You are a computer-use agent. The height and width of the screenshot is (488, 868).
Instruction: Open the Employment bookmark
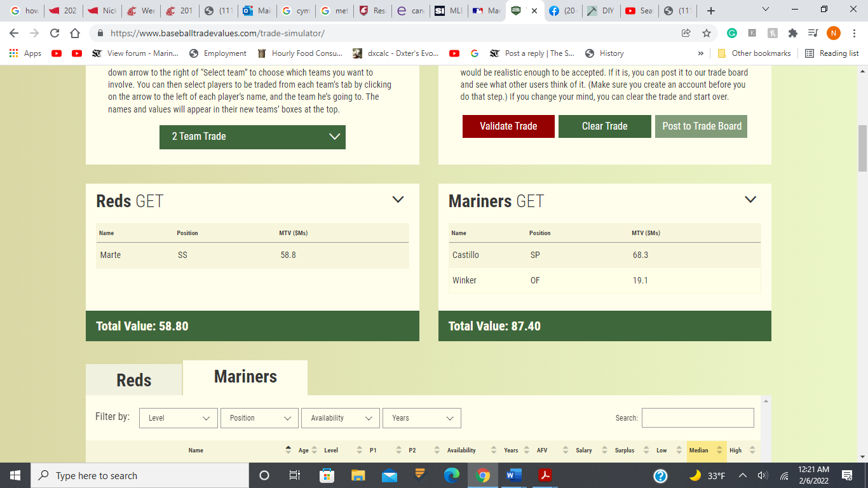tap(218, 53)
